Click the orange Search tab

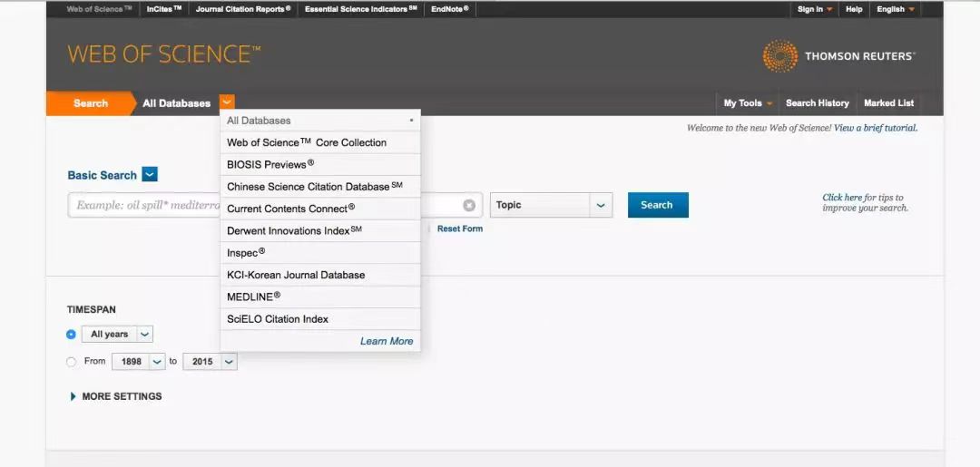[91, 103]
